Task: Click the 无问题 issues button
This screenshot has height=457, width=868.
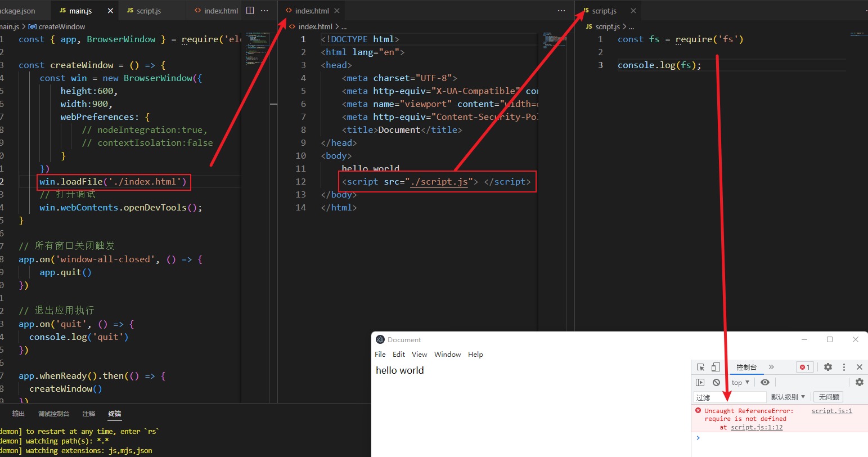Action: coord(829,397)
